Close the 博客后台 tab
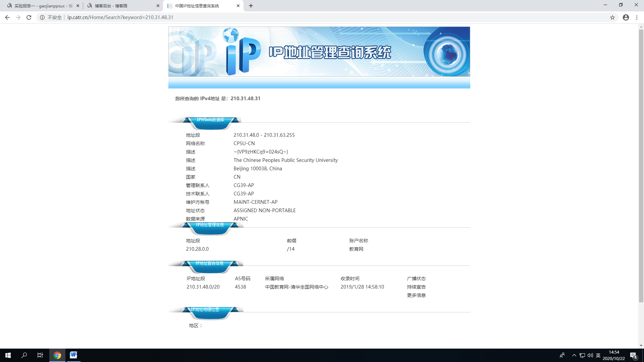Viewport: 644px width, 362px height. (158, 6)
